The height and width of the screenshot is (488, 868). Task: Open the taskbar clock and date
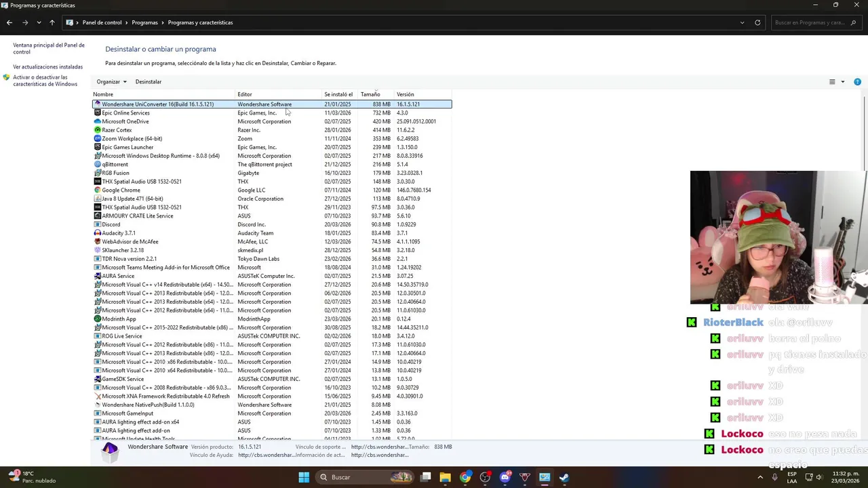(846, 477)
